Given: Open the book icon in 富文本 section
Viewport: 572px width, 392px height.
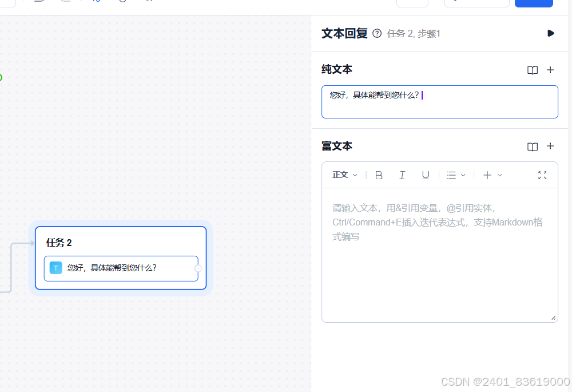Looking at the screenshot, I should click(x=532, y=146).
